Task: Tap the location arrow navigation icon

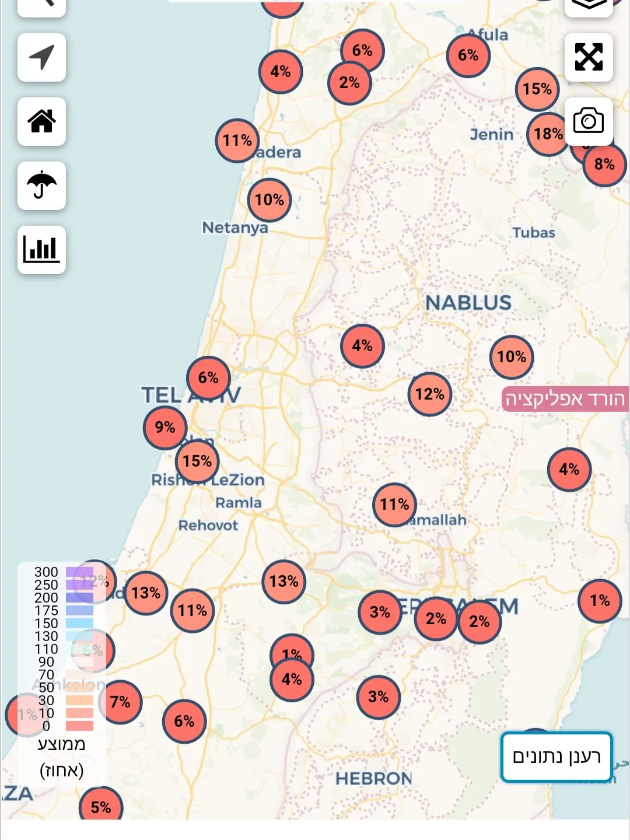Action: pyautogui.click(x=41, y=57)
